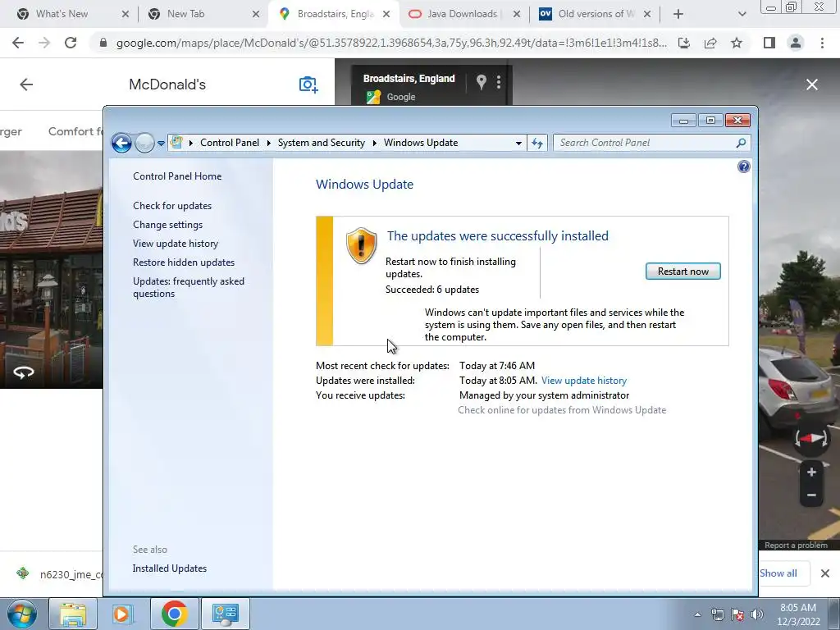Open recent pages dropdown arrow
Viewport: 840px width, 630px height.
click(x=161, y=144)
